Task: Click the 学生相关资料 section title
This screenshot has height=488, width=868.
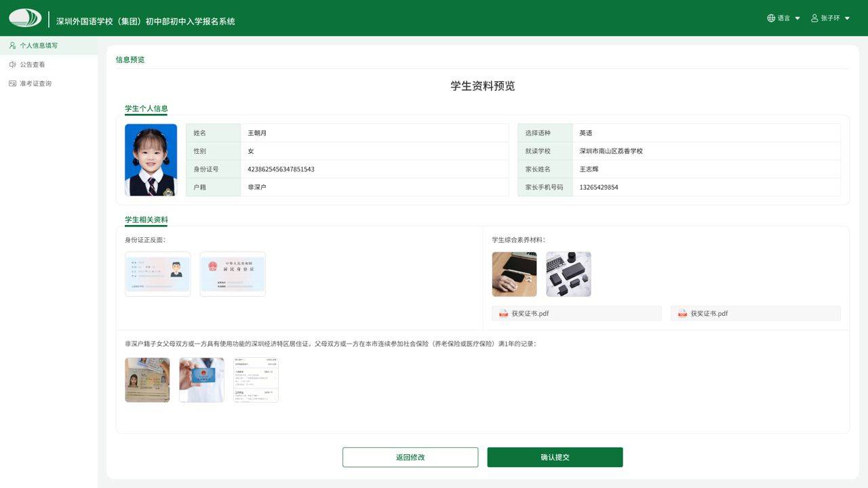Action: click(x=146, y=220)
